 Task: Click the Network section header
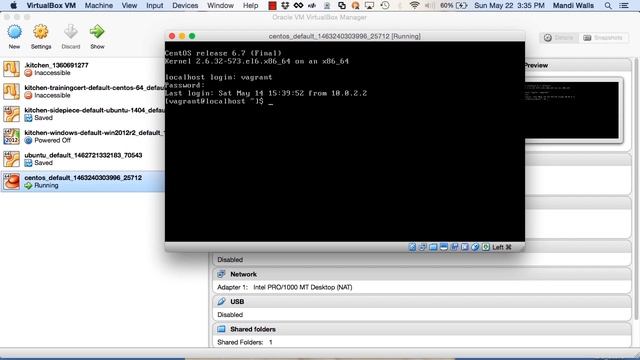click(x=422, y=274)
